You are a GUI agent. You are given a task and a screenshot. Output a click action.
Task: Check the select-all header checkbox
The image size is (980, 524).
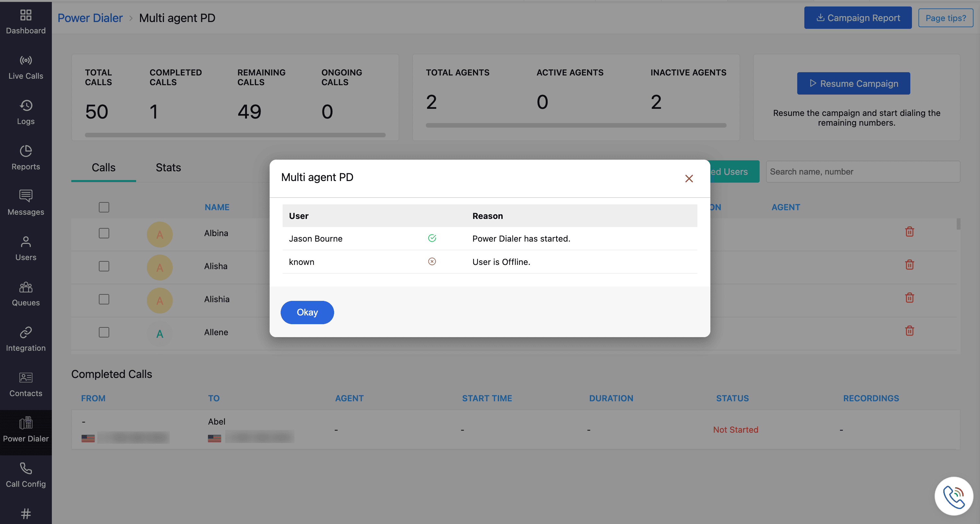coord(104,207)
